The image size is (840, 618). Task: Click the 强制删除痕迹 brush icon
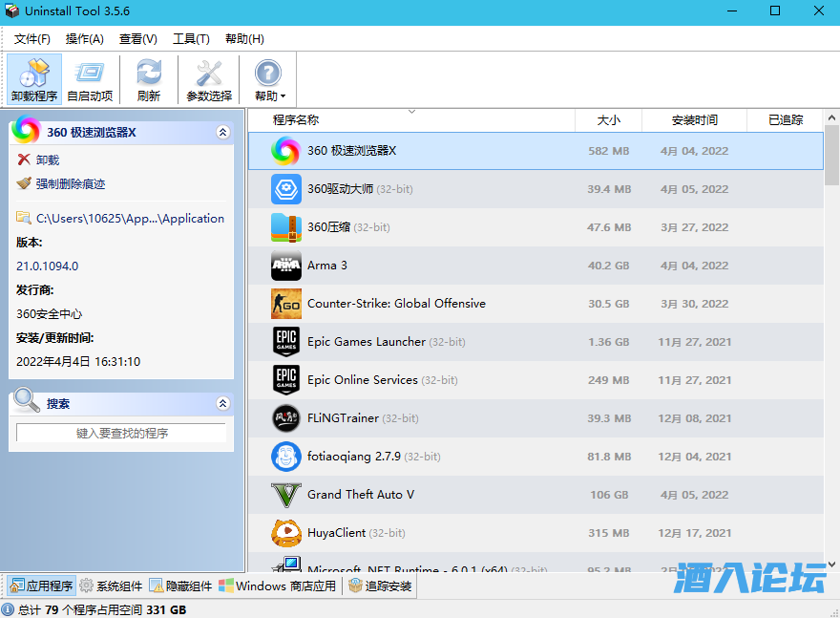(x=23, y=181)
